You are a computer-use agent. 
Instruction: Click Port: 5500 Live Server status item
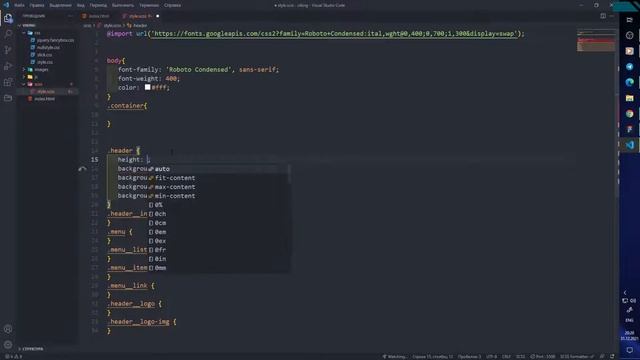click(x=543, y=356)
